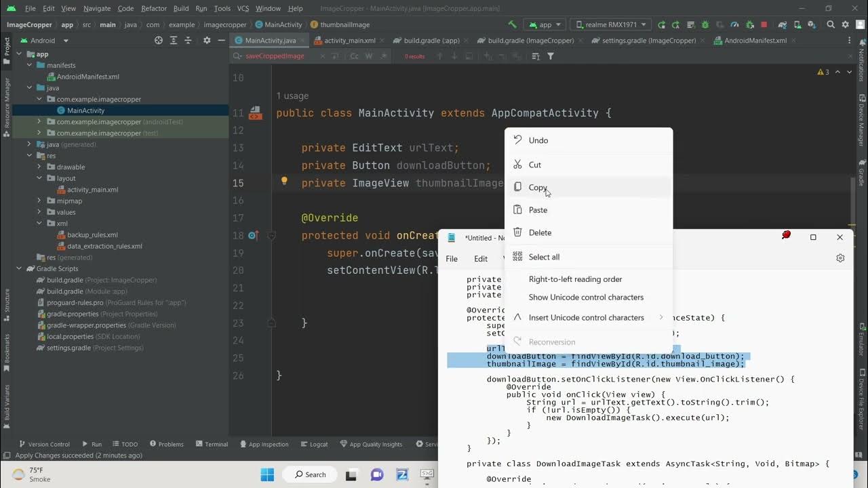Click the Build hammer icon

[x=513, y=24]
